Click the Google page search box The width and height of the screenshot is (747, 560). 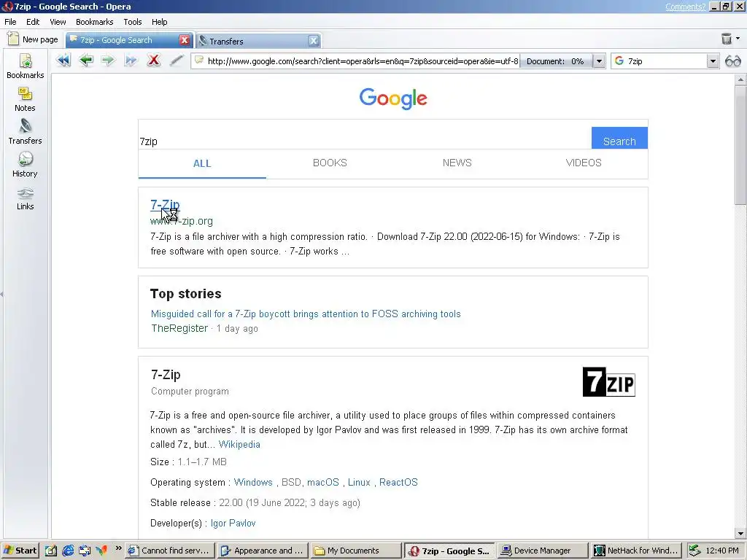365,141
